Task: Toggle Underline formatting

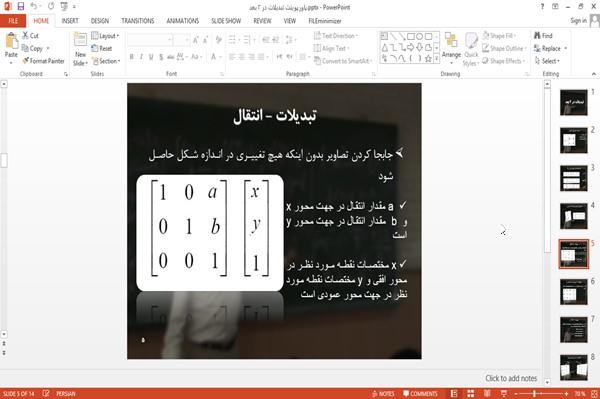Action: (x=151, y=57)
